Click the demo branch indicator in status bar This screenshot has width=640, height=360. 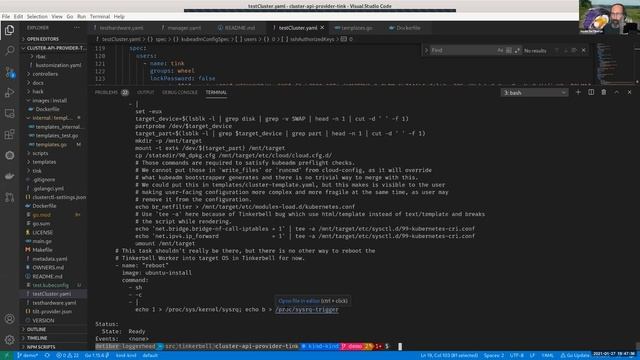tap(28, 356)
